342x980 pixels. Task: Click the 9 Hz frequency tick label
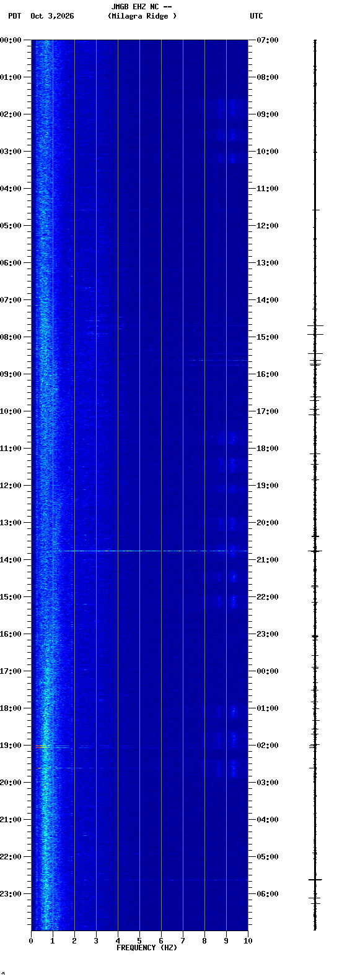226,941
